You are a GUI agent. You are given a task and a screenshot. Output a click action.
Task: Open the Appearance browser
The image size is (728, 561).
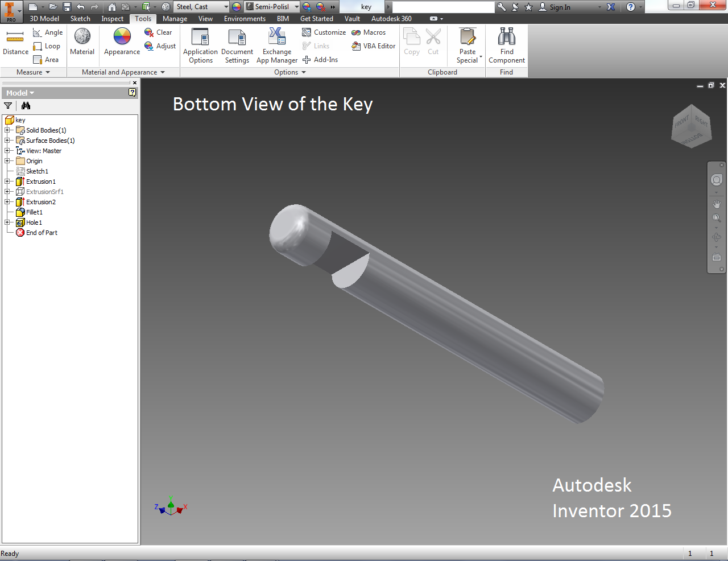pyautogui.click(x=122, y=42)
